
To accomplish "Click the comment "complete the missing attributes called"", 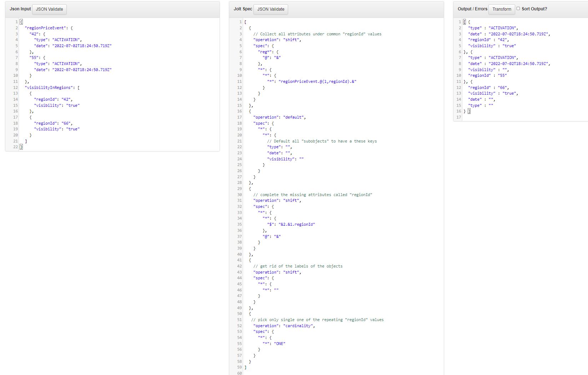I will (x=313, y=195).
